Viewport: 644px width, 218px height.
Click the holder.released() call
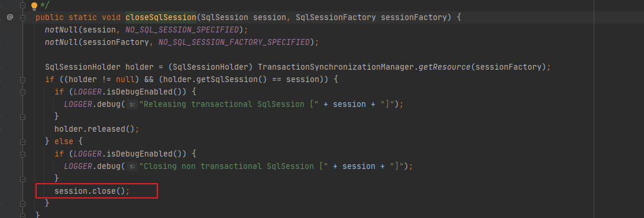pos(97,129)
